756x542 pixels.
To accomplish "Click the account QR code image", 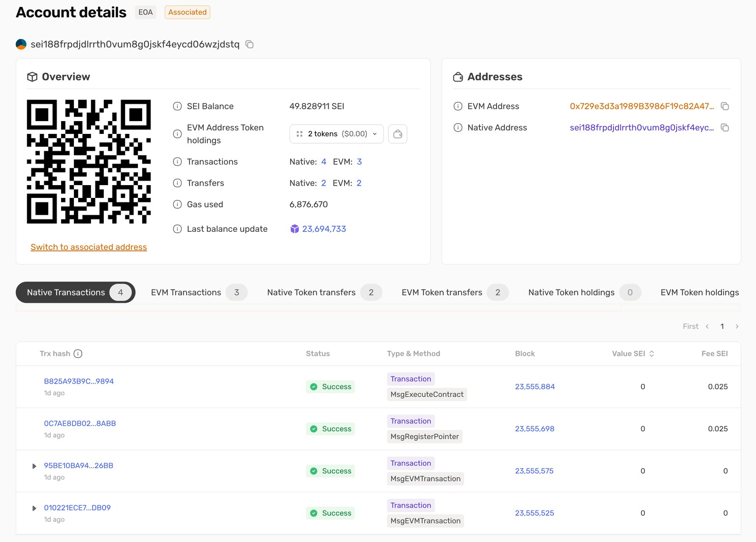I will tap(89, 161).
